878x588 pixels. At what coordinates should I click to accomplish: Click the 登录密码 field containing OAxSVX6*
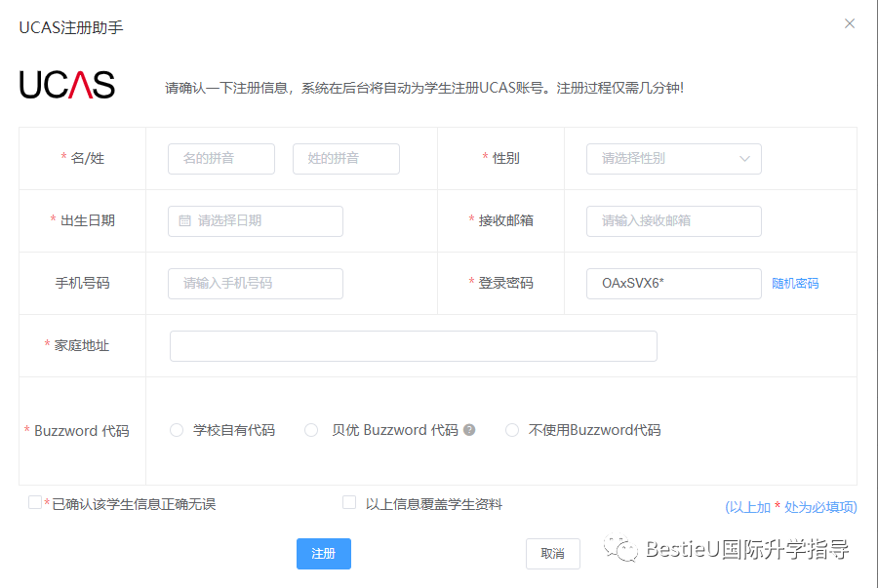673,284
